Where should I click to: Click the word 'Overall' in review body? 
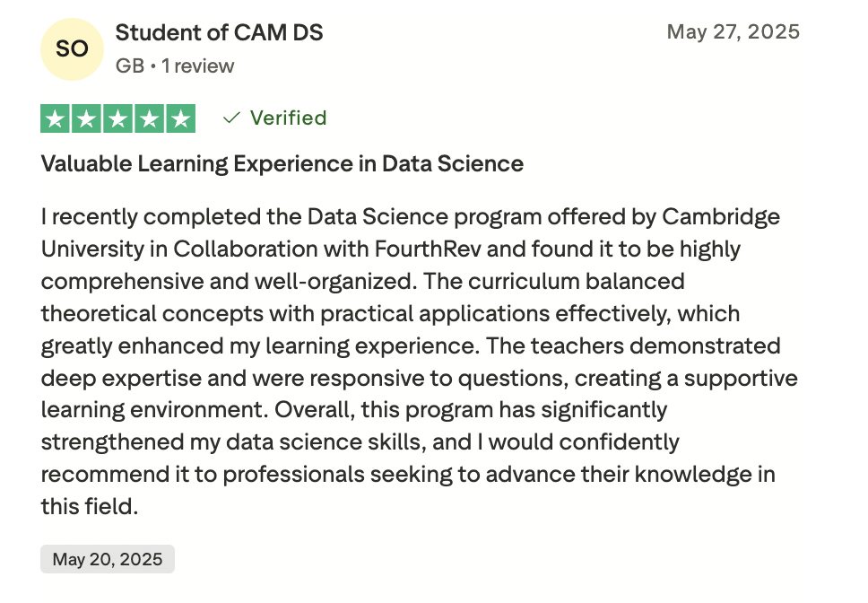click(308, 410)
